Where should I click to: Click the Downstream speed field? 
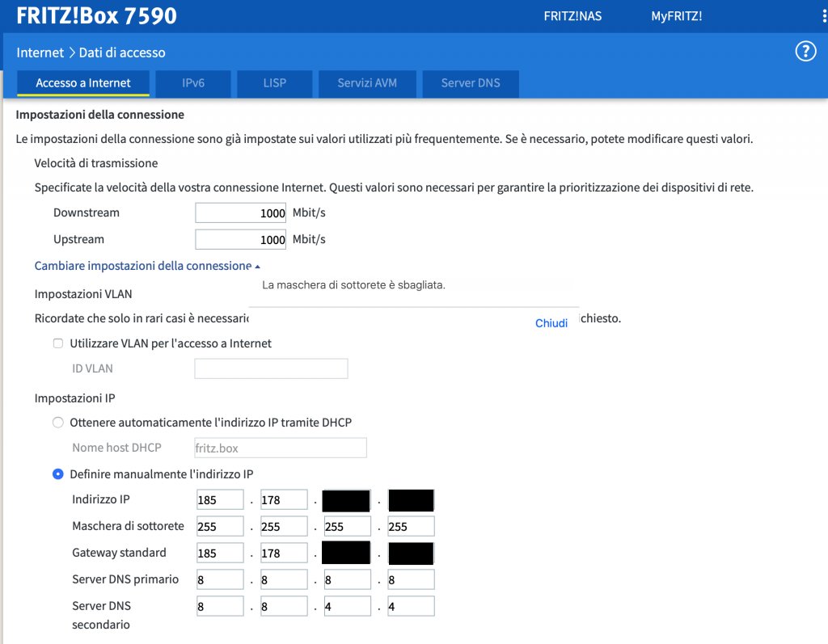click(241, 213)
